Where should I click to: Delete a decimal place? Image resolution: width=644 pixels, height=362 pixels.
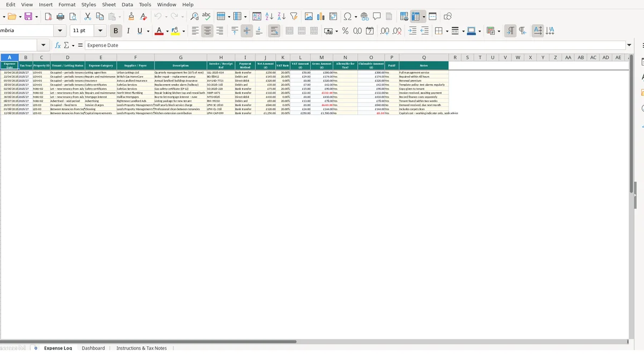[x=397, y=31]
